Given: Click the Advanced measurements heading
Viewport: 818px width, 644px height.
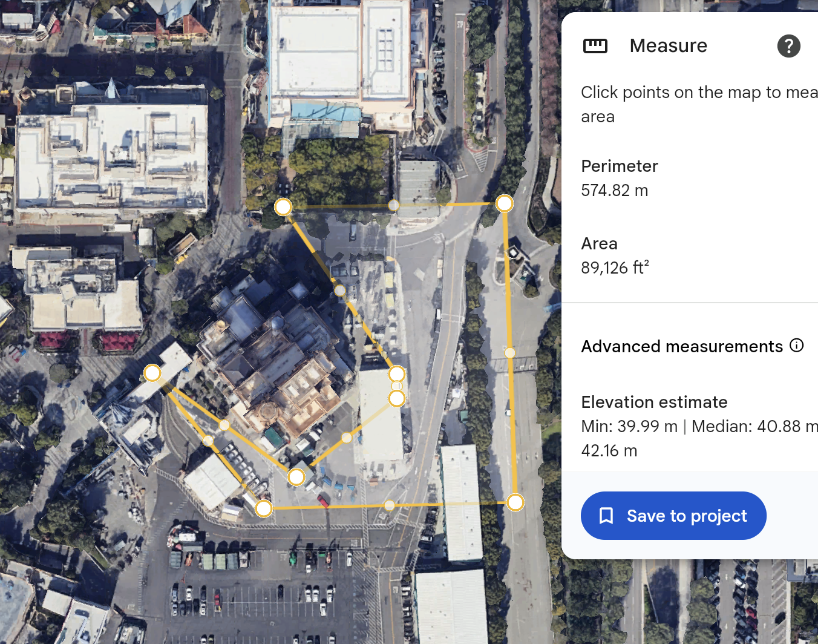Looking at the screenshot, I should coord(682,346).
